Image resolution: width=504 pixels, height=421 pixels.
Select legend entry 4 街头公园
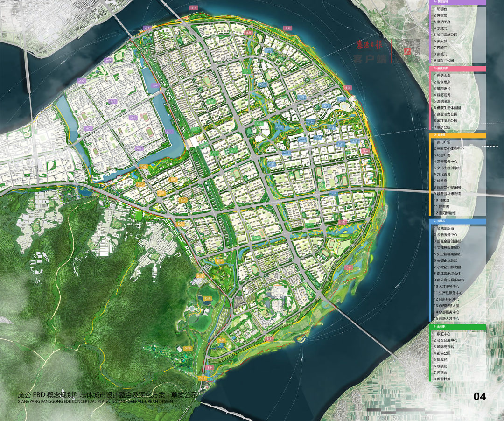click(x=442, y=353)
